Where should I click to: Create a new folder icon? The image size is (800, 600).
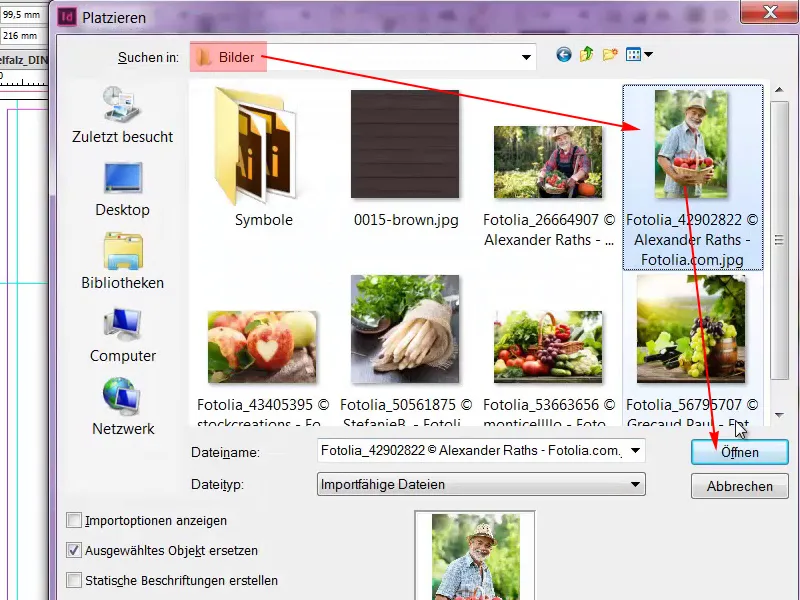coord(610,55)
